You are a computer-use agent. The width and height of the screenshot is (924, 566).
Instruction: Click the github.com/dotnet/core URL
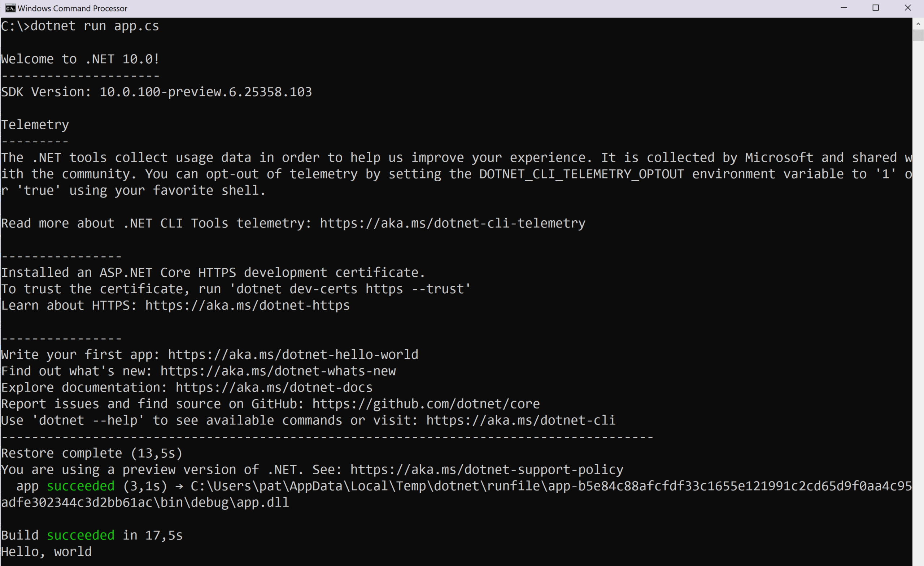pyautogui.click(x=426, y=404)
